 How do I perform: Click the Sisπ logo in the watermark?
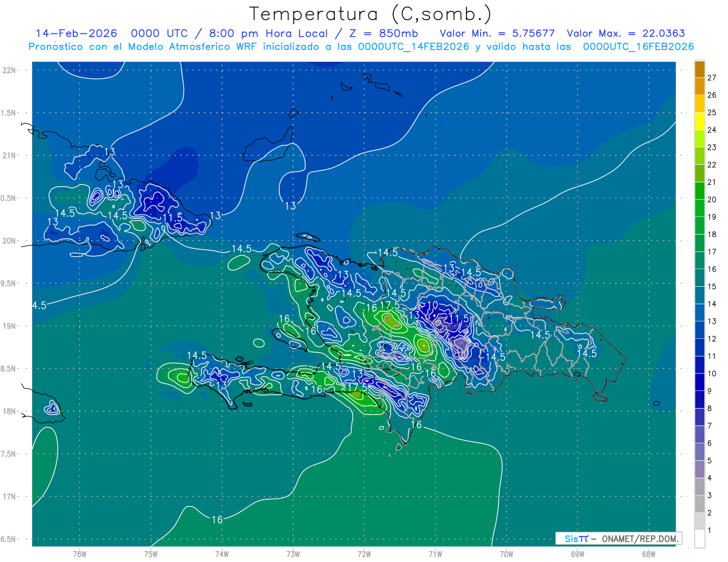(x=576, y=538)
